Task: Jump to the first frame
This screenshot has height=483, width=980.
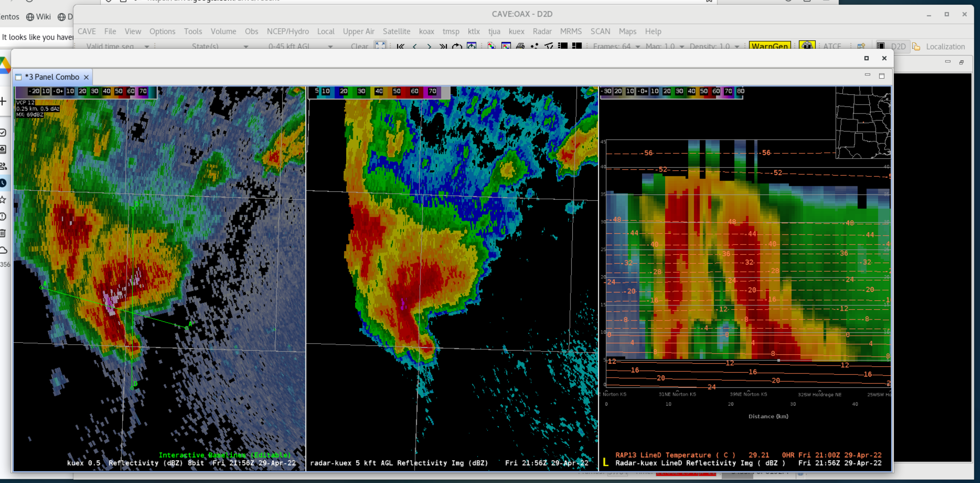Action: click(400, 46)
